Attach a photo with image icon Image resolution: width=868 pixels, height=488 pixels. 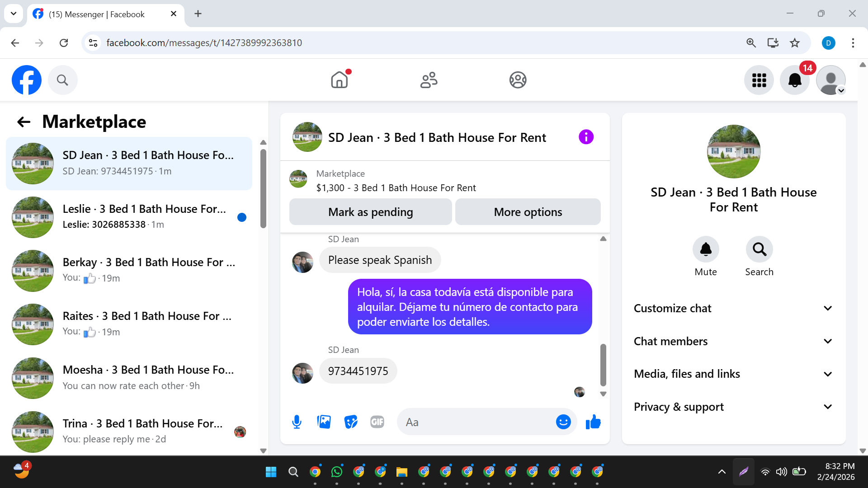[x=324, y=422]
